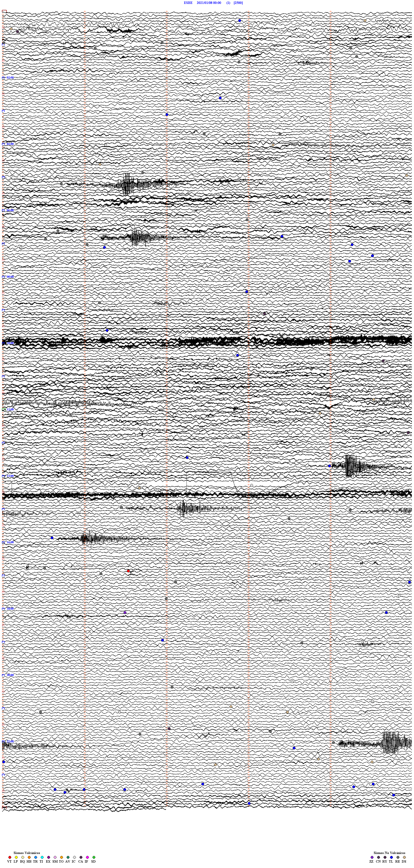Click the EX legend label
The width and height of the screenshot is (414, 868).
pos(48,861)
